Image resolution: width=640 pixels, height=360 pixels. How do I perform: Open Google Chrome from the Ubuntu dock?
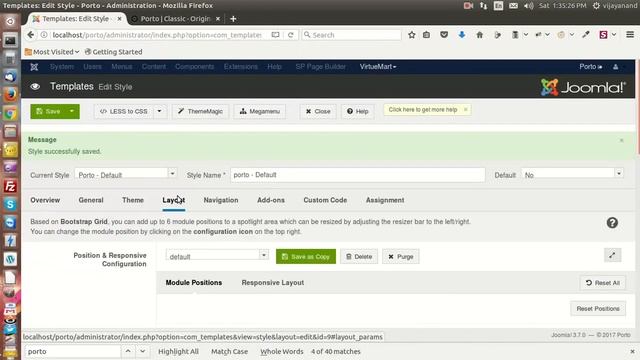(x=10, y=113)
